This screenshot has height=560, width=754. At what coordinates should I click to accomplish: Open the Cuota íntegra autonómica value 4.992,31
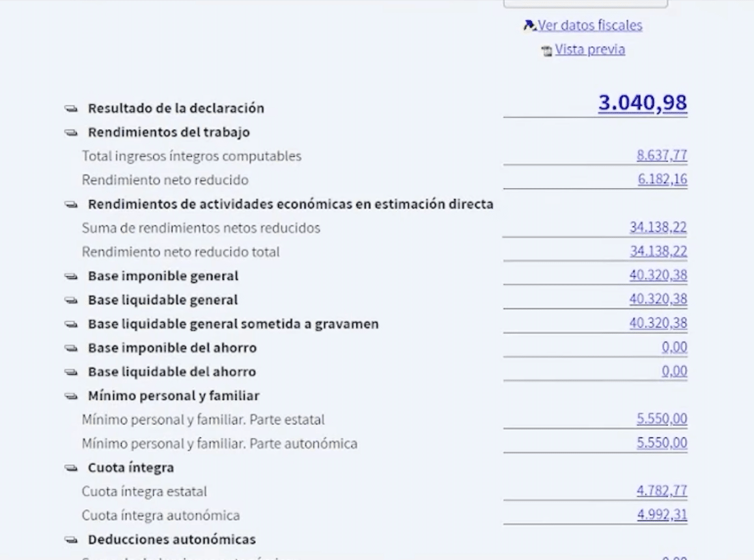[662, 515]
